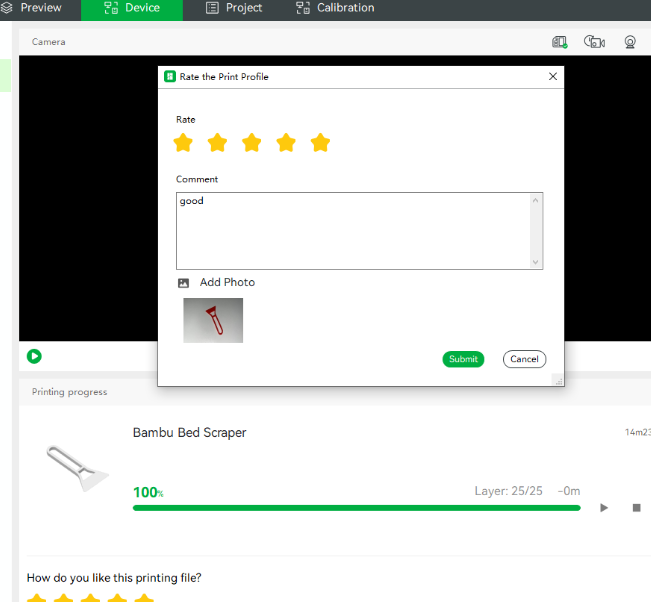Click the webcam settings icon
Viewport: 651px width, 602px height.
(630, 42)
